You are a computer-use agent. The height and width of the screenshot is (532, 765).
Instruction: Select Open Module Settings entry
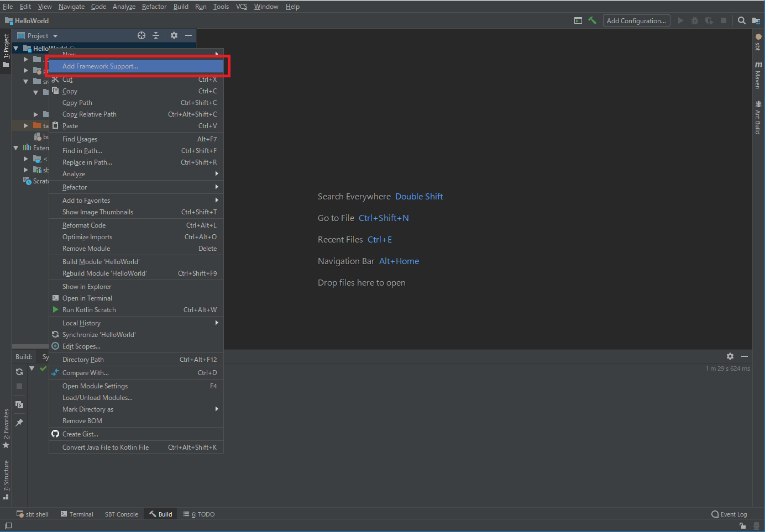(x=136, y=386)
